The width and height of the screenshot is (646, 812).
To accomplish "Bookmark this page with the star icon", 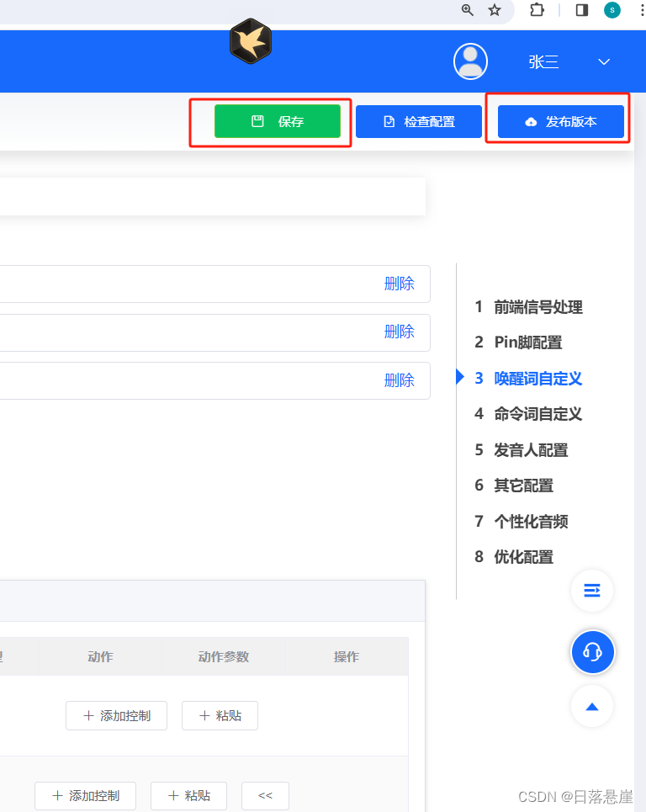I will coord(495,10).
